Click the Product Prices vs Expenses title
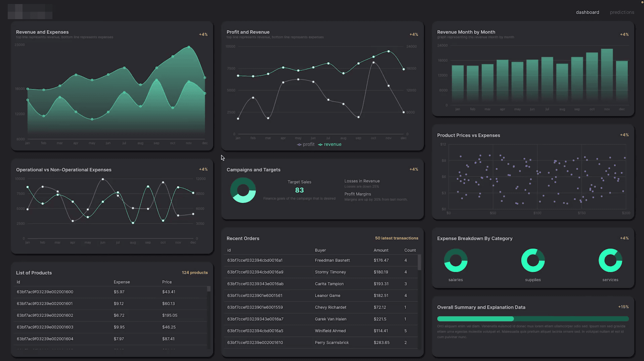644x361 pixels. [468, 135]
